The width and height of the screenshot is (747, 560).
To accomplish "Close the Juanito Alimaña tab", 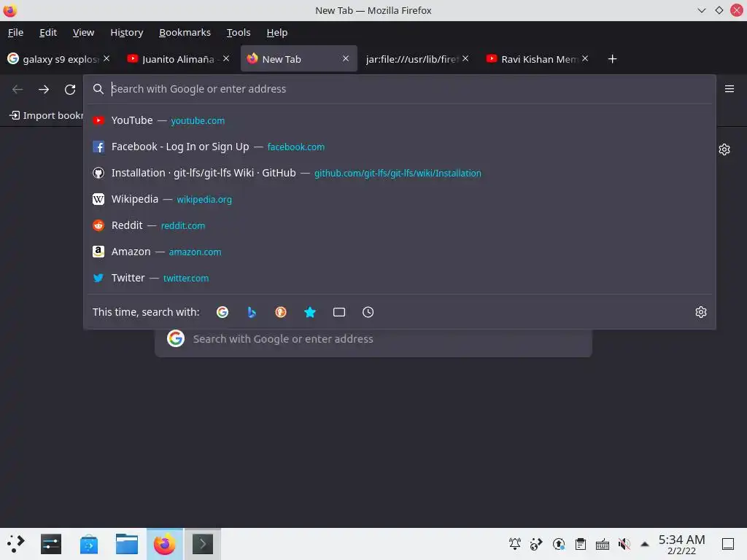I will 226,58.
